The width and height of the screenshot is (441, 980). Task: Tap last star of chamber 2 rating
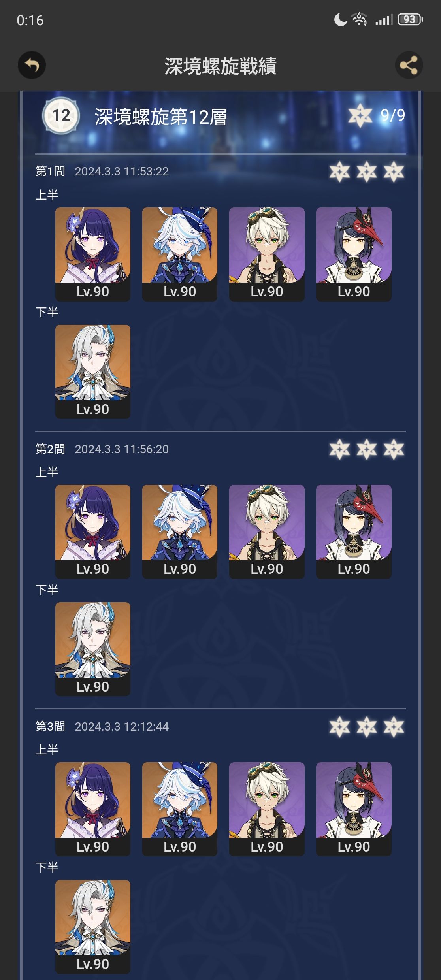[x=394, y=449]
